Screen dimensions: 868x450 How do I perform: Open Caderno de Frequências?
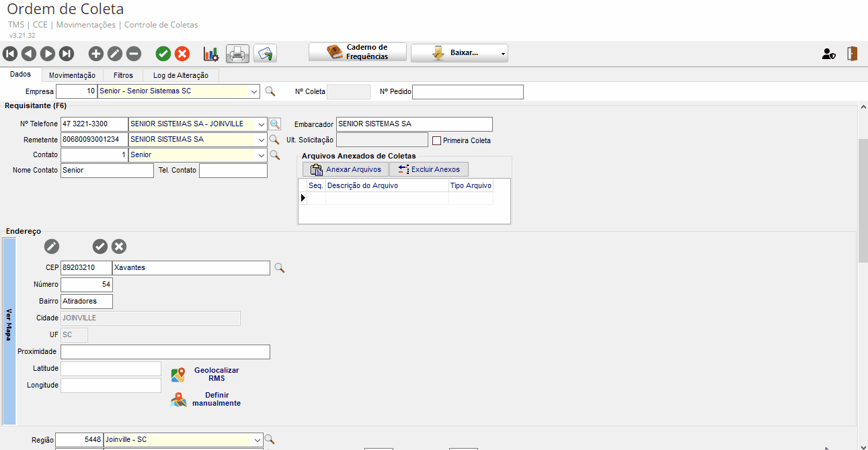[358, 52]
